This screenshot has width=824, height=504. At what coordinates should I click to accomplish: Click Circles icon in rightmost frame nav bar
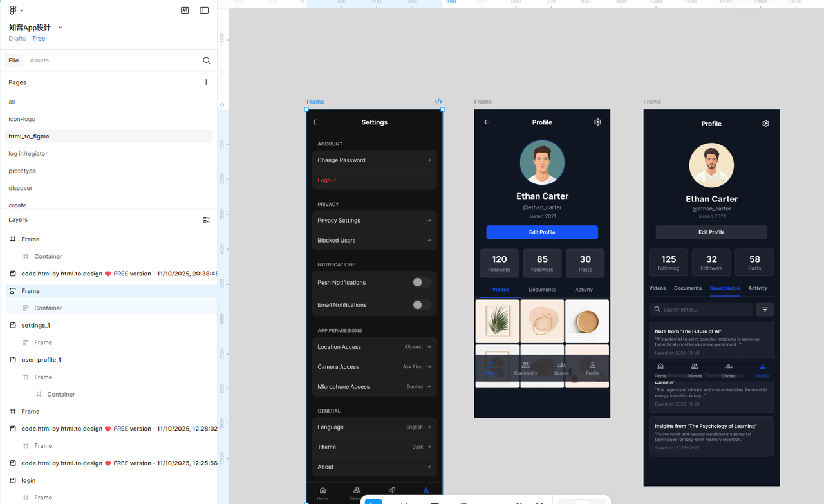728,366
